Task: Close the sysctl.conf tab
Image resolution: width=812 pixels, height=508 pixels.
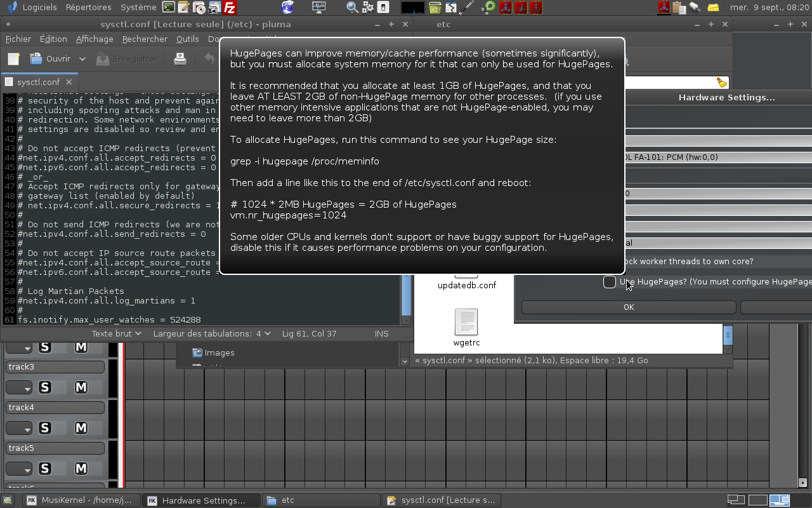Action: tap(69, 82)
